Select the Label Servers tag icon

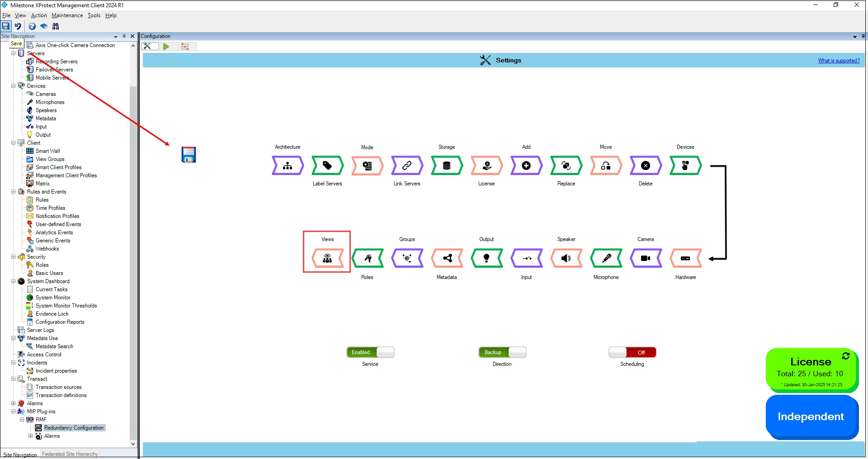click(327, 166)
